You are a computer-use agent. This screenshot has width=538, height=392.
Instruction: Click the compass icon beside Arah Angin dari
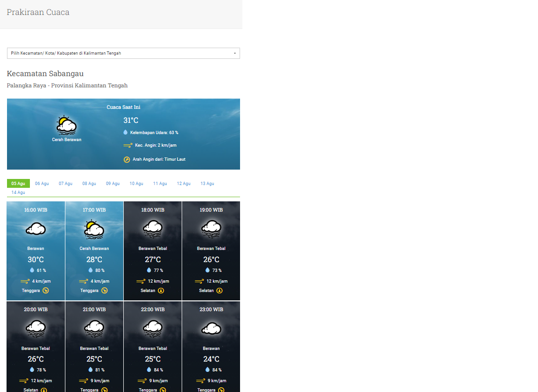(127, 159)
